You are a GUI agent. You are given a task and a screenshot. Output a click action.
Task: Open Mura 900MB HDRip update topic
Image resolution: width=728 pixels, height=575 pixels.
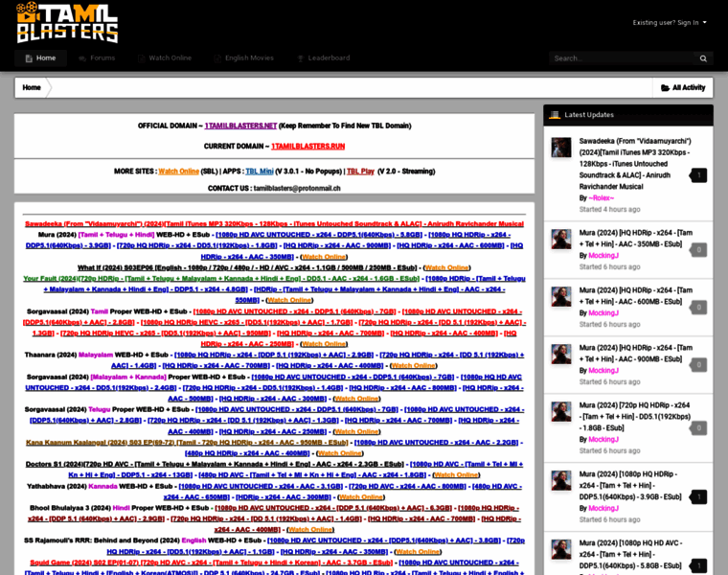pyautogui.click(x=636, y=354)
